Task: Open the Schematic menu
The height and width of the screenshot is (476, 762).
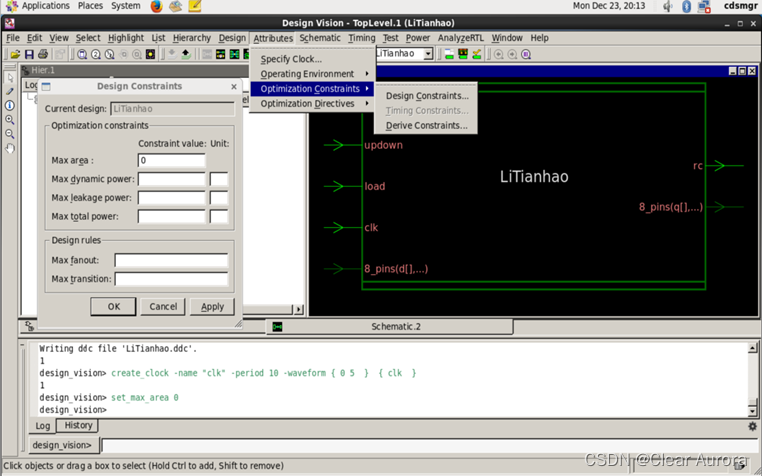Action: pos(320,38)
